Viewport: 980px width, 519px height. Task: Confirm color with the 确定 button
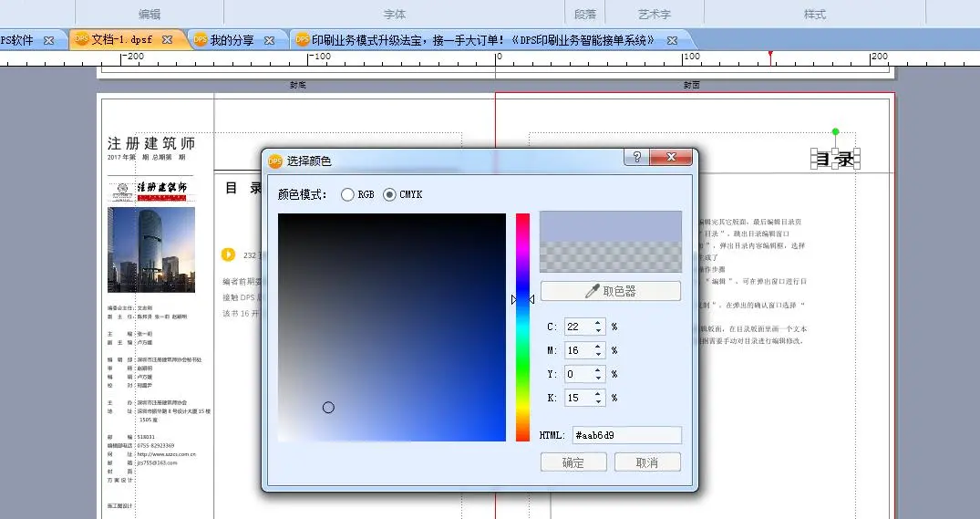click(x=573, y=462)
